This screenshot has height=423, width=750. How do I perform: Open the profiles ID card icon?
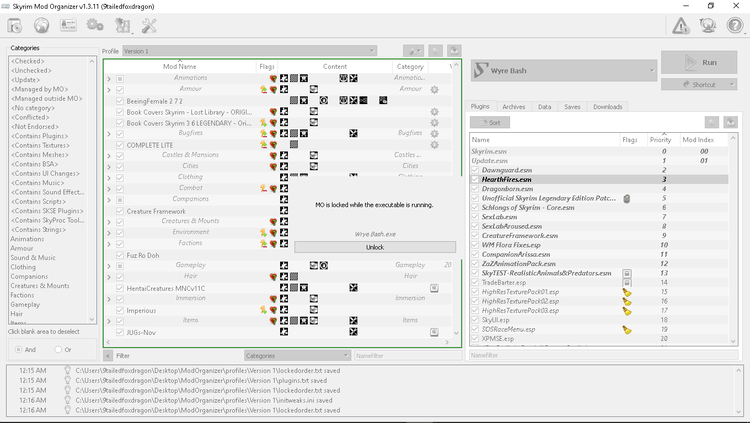tap(68, 25)
